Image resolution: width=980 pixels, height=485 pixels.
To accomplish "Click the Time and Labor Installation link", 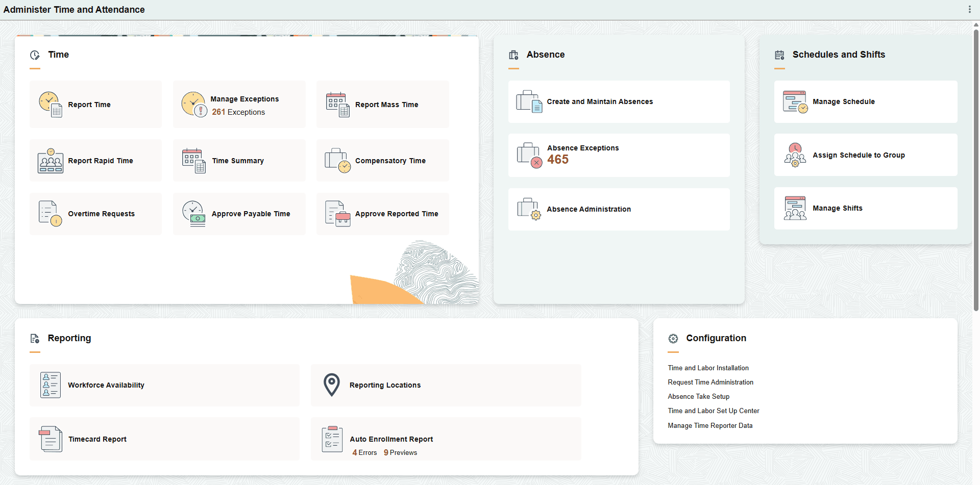I will (x=708, y=368).
